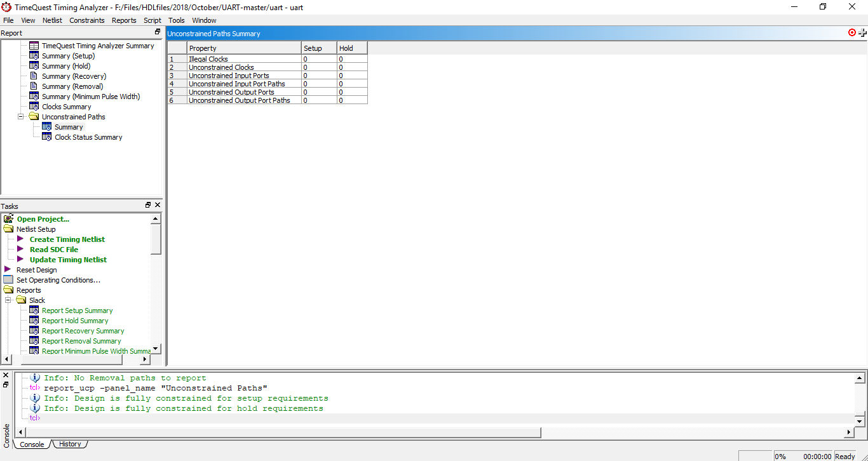Select Clock Status Summary report
868x461 pixels.
click(x=88, y=137)
